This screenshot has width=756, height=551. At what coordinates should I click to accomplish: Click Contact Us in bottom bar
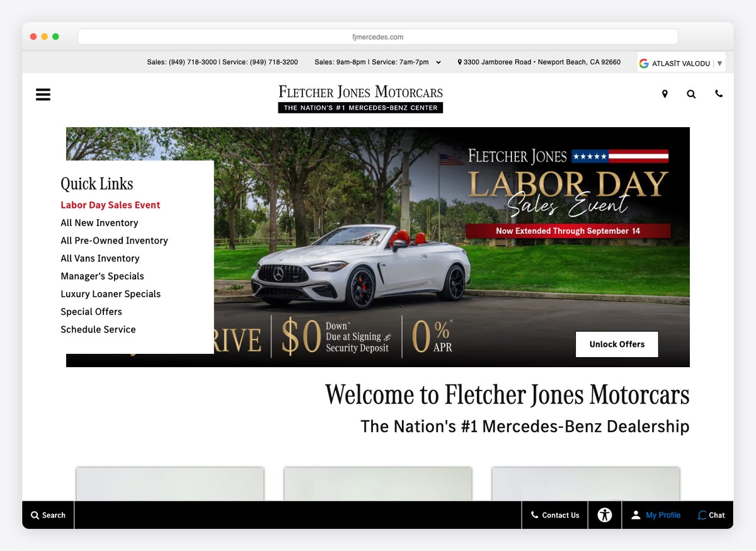(x=555, y=515)
